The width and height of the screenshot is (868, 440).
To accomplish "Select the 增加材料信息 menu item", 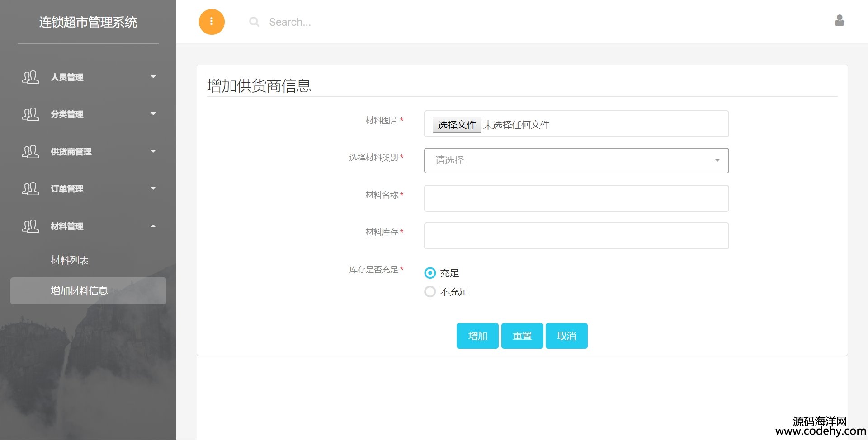I will point(79,291).
